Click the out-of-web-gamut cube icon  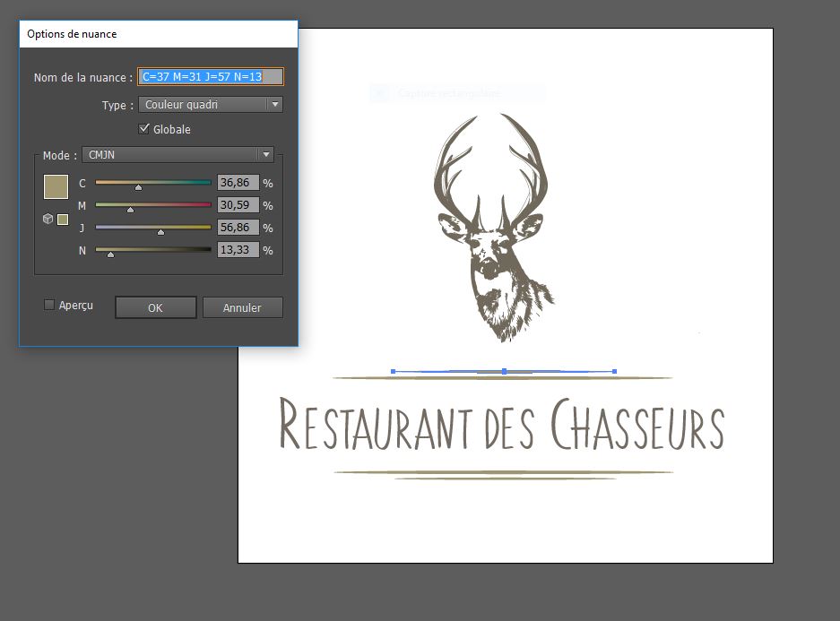pyautogui.click(x=48, y=219)
